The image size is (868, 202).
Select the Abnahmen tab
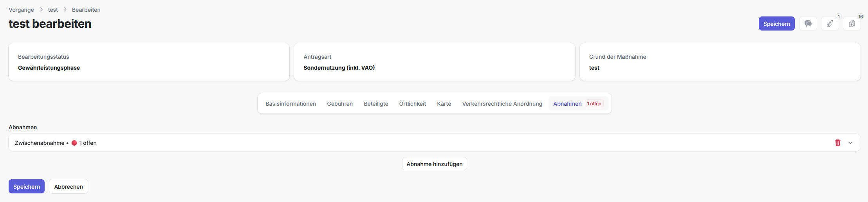567,104
